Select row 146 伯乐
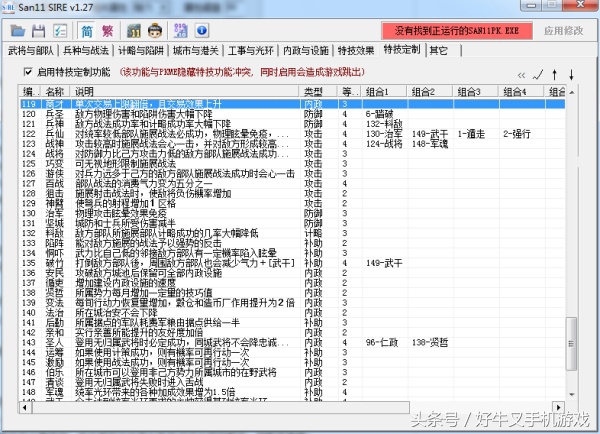This screenshot has height=434, width=600. tap(292, 372)
